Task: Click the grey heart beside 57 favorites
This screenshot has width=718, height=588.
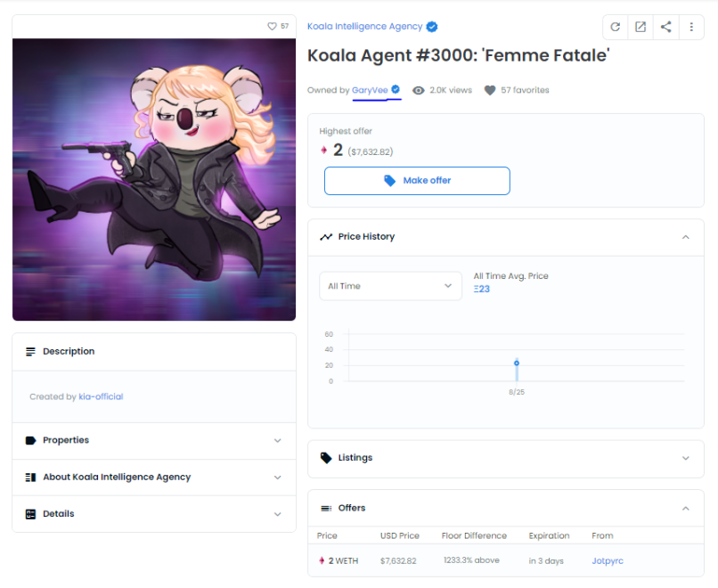Action: pos(489,91)
